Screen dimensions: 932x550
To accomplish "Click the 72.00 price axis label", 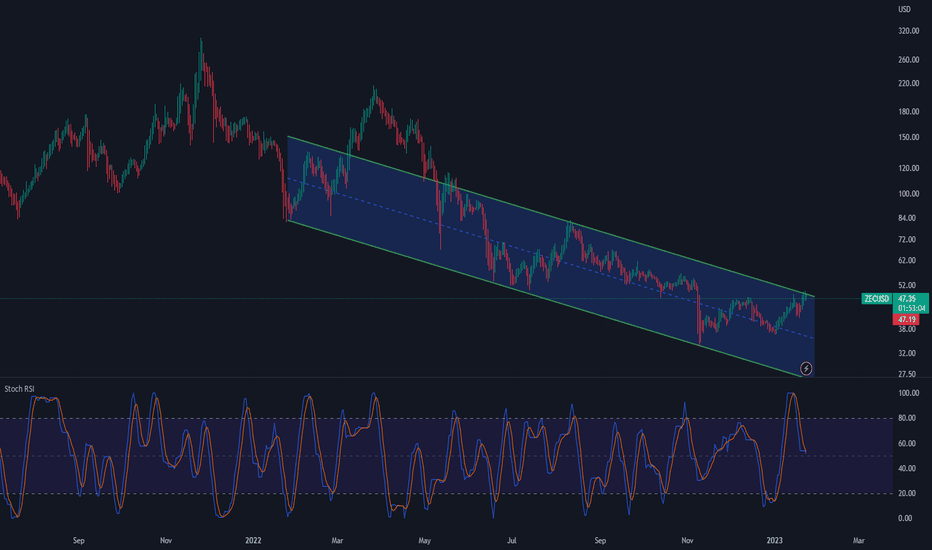I will coord(906,240).
